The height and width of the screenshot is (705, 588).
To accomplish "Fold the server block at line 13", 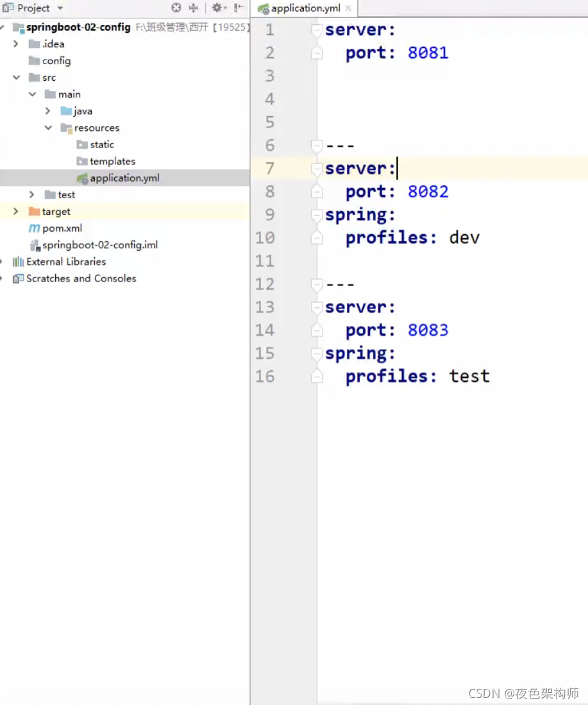I will (317, 307).
